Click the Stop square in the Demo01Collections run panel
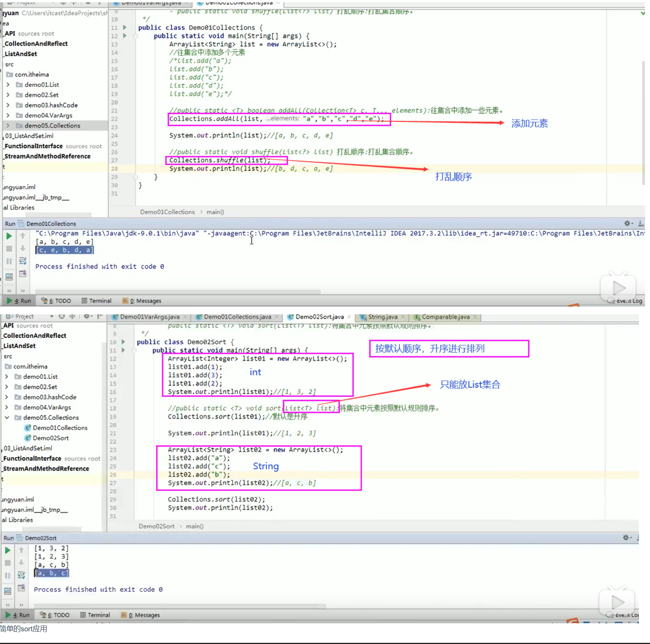 pyautogui.click(x=9, y=249)
